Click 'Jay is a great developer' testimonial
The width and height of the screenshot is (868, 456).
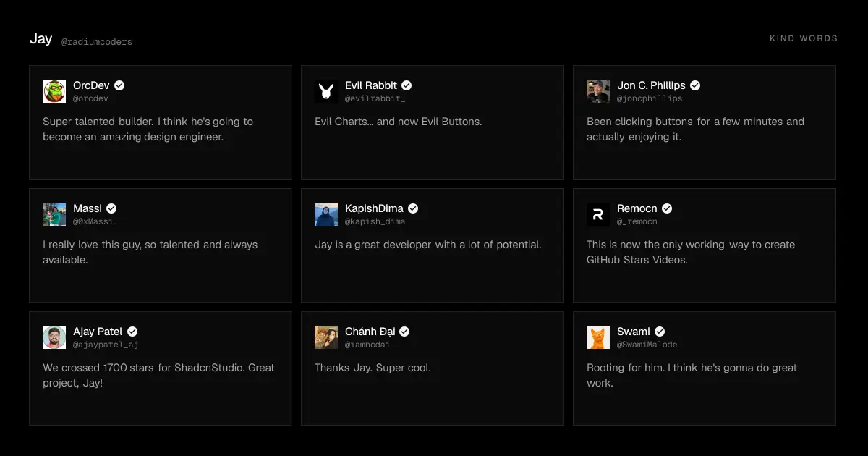428,245
